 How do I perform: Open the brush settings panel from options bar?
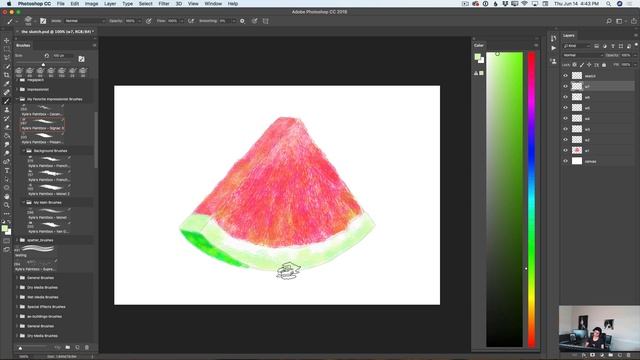[43, 21]
